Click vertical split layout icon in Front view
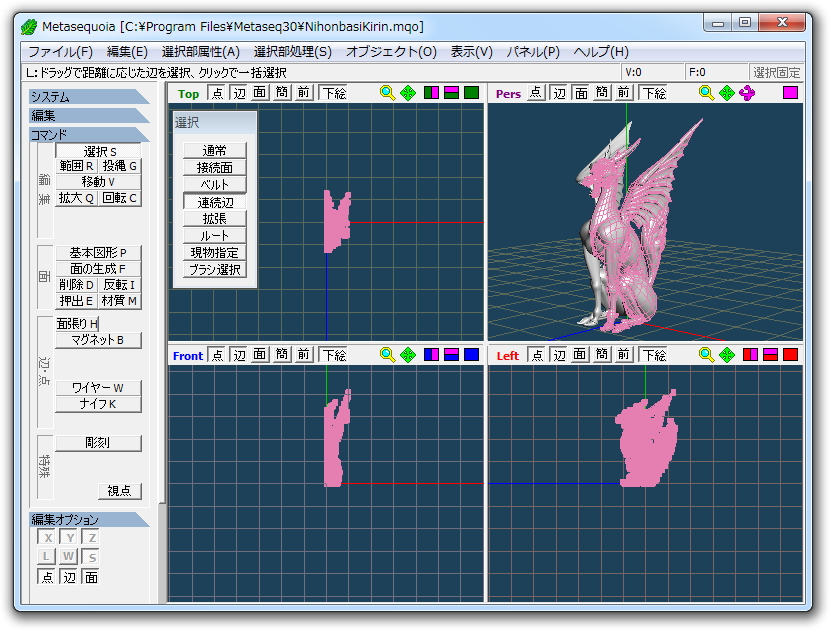The image size is (830, 631). (x=431, y=355)
